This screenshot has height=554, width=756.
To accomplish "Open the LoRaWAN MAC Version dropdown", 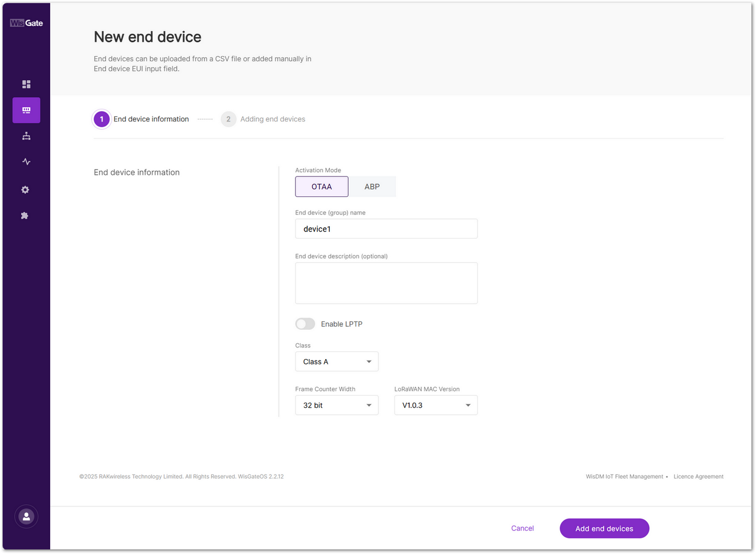I will click(435, 405).
